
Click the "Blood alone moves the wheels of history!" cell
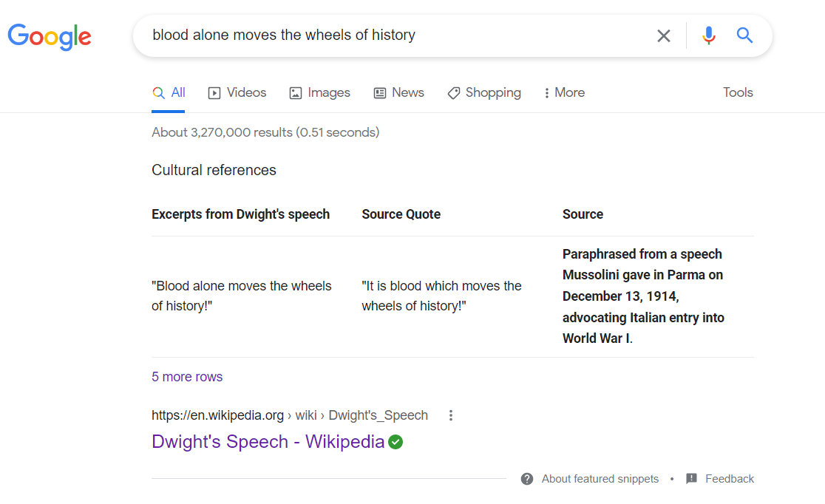tap(242, 296)
